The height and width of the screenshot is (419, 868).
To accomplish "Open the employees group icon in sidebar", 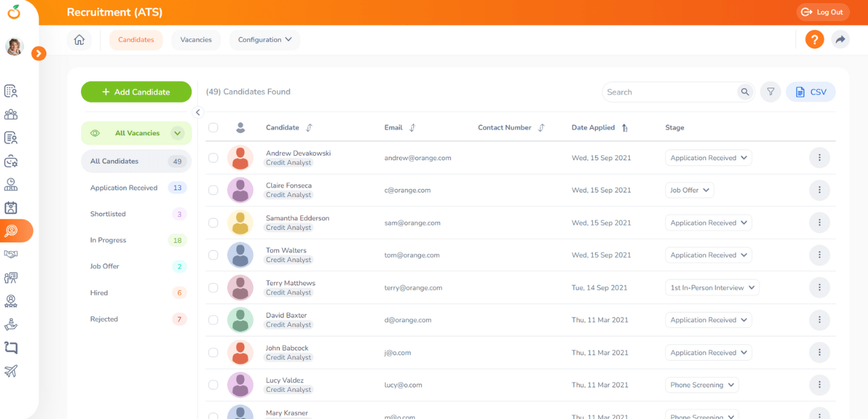I will [x=10, y=114].
